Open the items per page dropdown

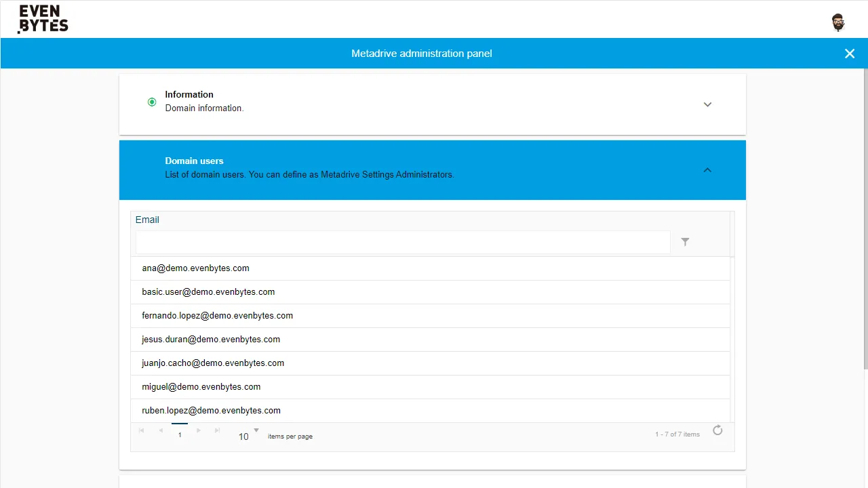(x=248, y=434)
